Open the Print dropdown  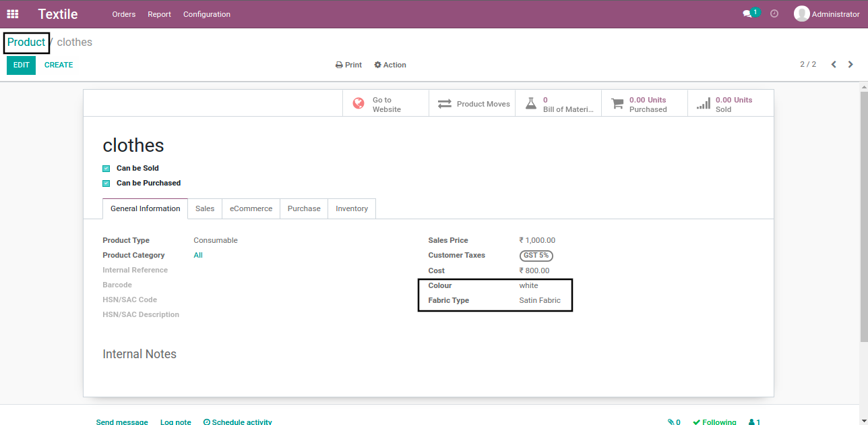coord(348,65)
